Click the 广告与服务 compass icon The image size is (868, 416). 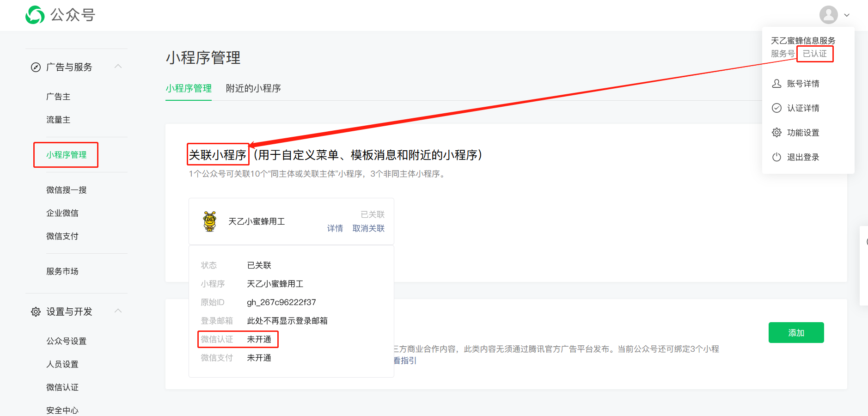(36, 67)
